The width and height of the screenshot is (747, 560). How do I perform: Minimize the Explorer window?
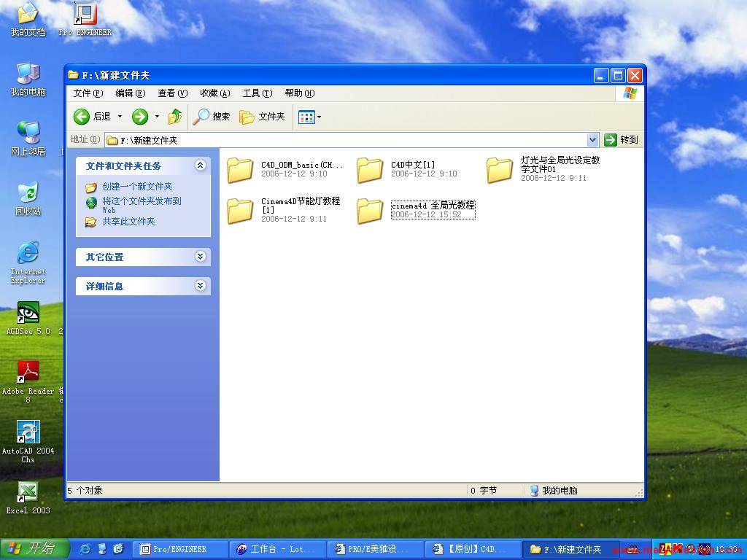tap(601, 75)
